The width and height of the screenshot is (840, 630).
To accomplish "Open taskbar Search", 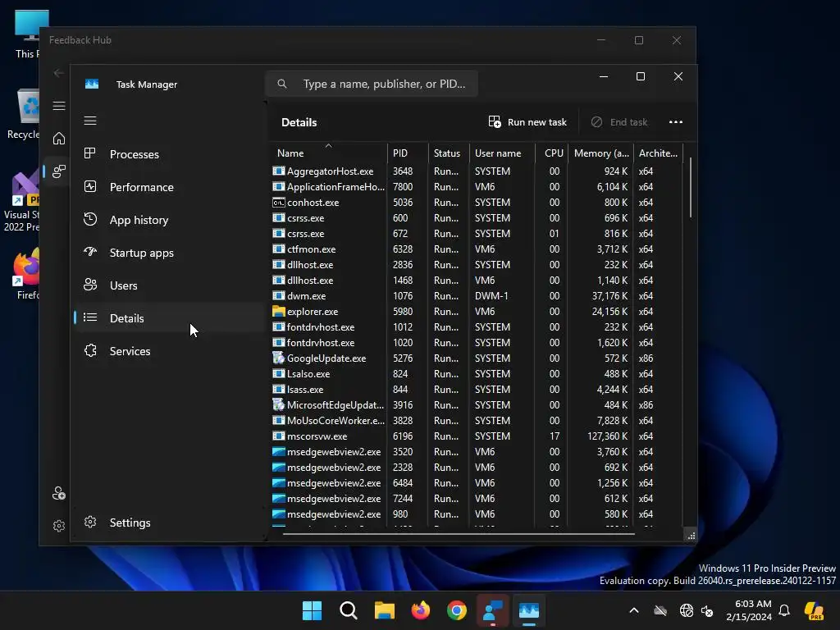I will tap(348, 610).
